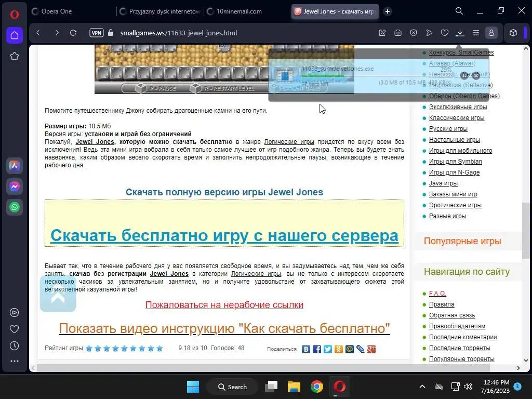Toggle the VPN badge in the address bar
This screenshot has width=532, height=399.
(96, 33)
